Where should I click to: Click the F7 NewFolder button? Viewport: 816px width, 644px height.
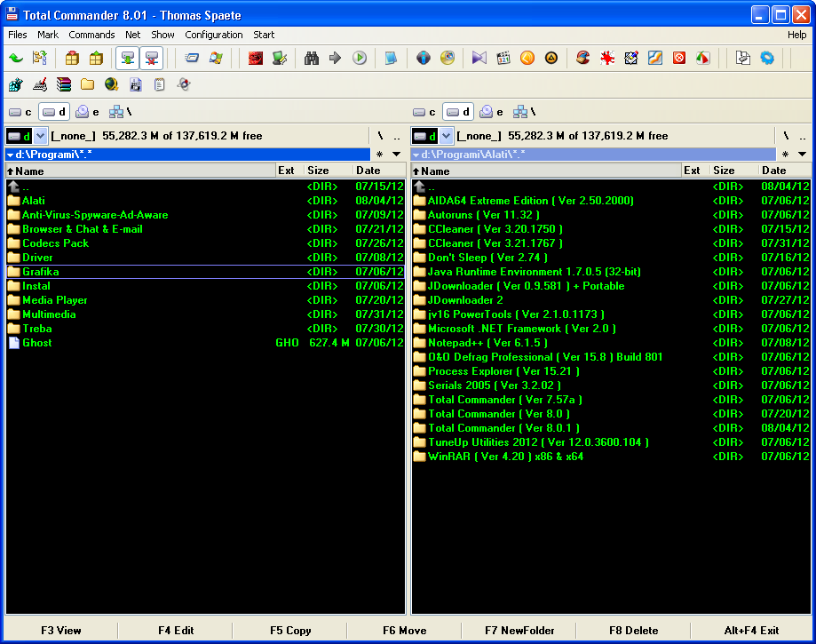click(x=519, y=631)
